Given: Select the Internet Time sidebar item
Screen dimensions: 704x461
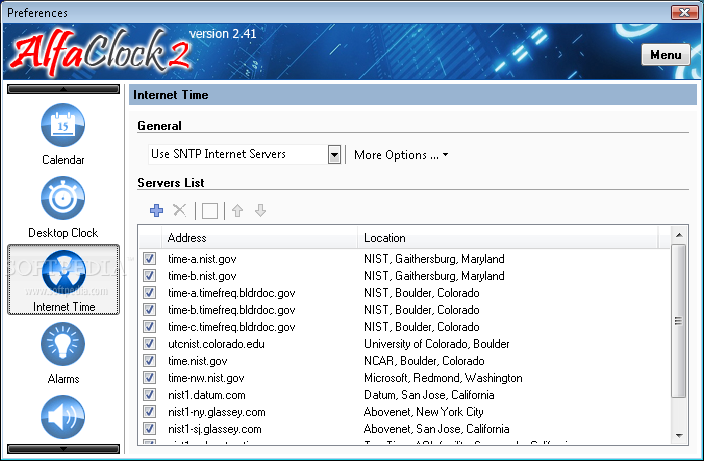Looking at the screenshot, I should [x=63, y=280].
